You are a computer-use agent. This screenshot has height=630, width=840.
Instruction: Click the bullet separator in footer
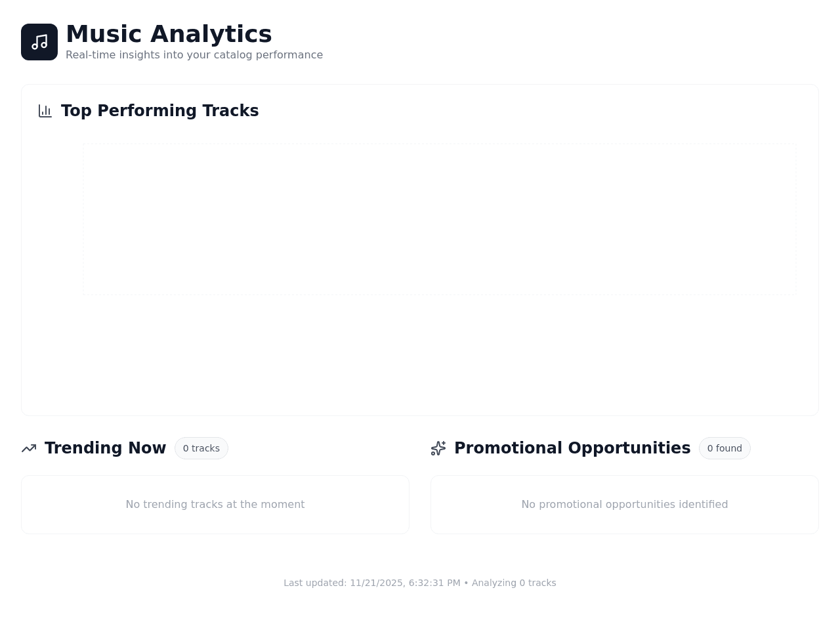466,583
